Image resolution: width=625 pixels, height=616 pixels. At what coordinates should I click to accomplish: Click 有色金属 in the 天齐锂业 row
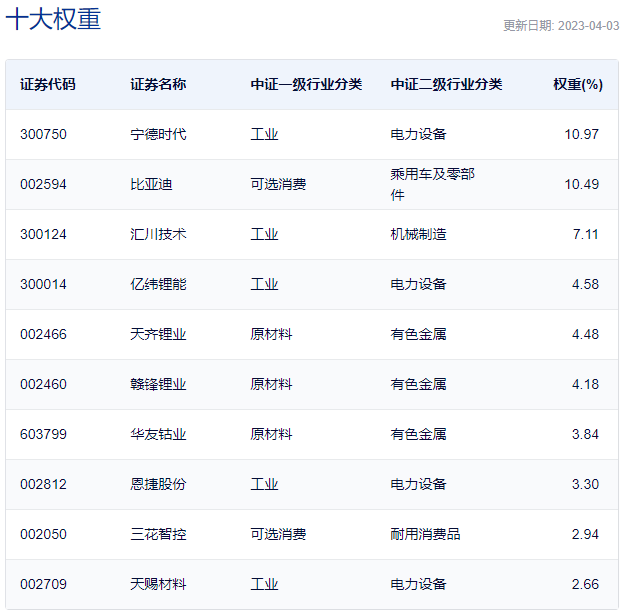(x=419, y=335)
